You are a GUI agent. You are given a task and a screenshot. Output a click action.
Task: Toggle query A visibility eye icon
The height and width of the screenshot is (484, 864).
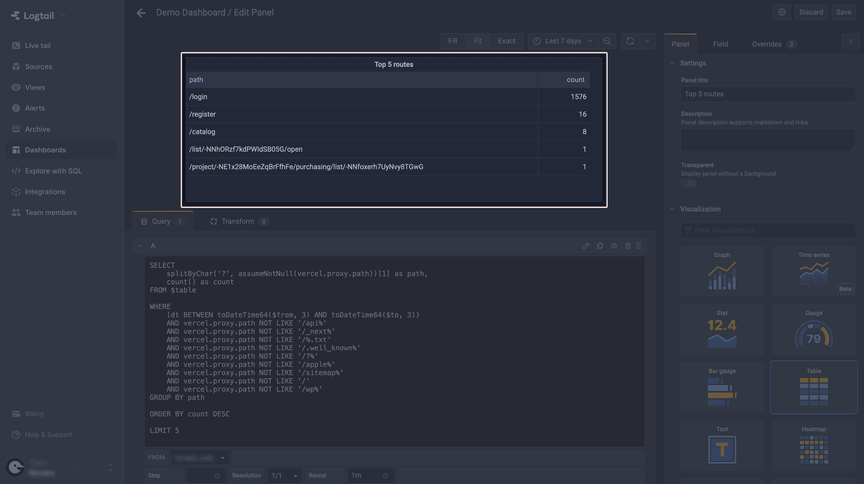click(614, 246)
